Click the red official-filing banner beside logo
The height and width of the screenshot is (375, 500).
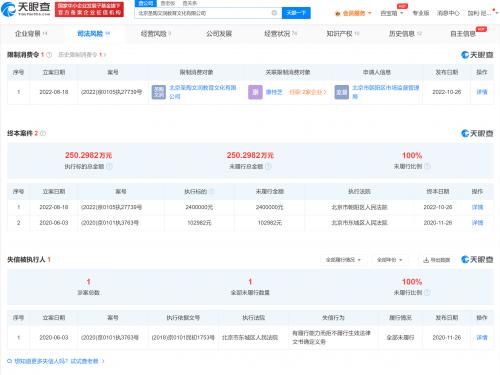click(89, 9)
